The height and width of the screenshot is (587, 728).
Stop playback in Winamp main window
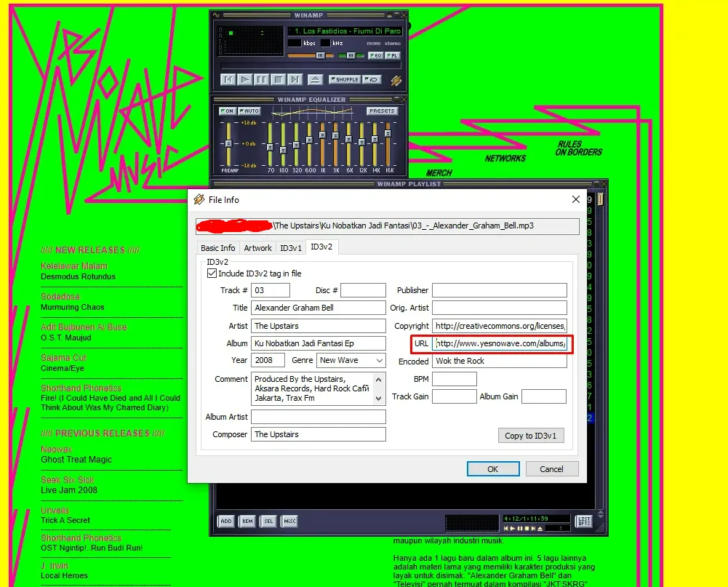pos(278,79)
